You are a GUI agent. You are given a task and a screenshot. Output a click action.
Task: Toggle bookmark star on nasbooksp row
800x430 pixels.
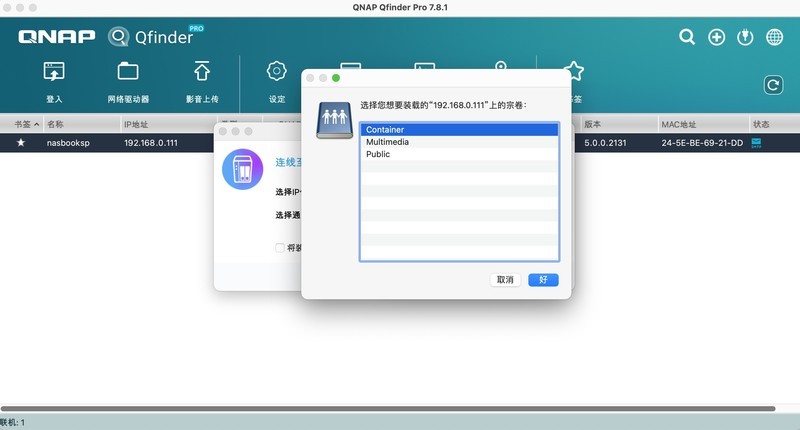(21, 143)
